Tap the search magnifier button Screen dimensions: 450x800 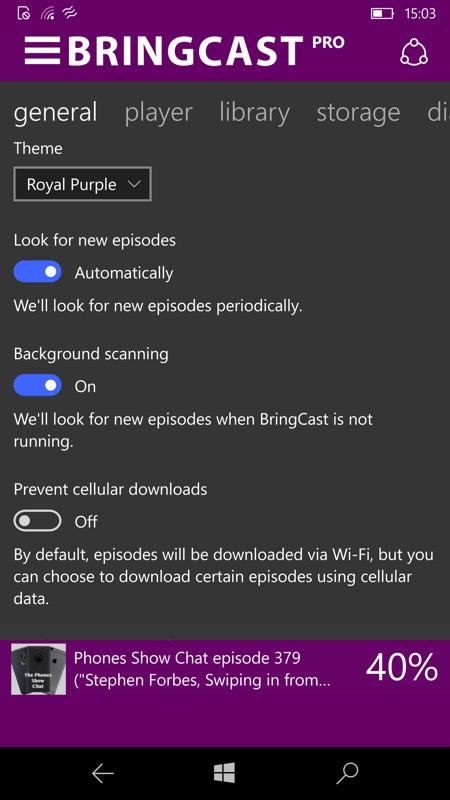(x=347, y=774)
